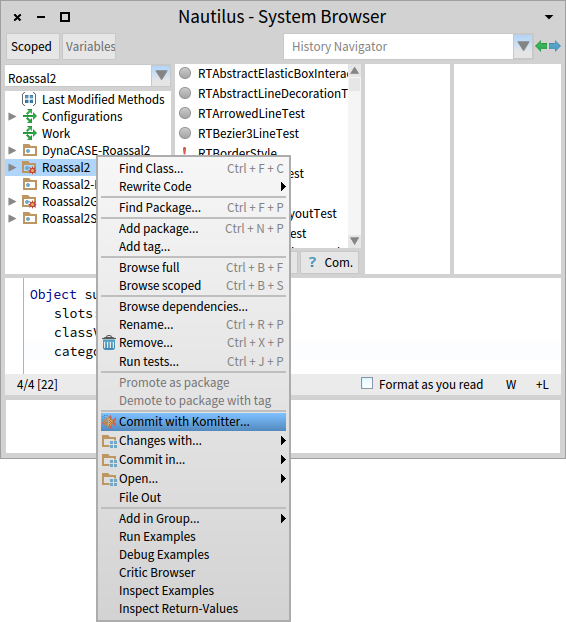Screen dimensions: 566x622
Task: Choose File Out menu item
Action: coord(194,497)
